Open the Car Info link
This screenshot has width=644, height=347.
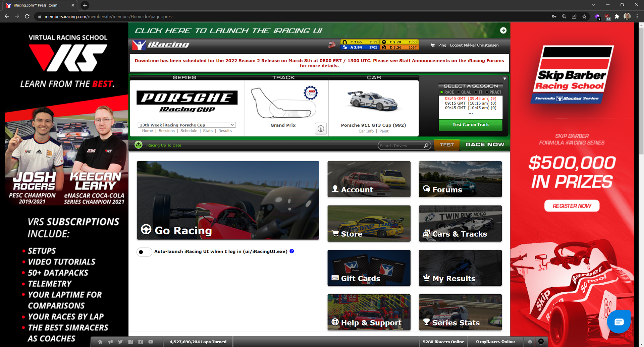(x=366, y=131)
